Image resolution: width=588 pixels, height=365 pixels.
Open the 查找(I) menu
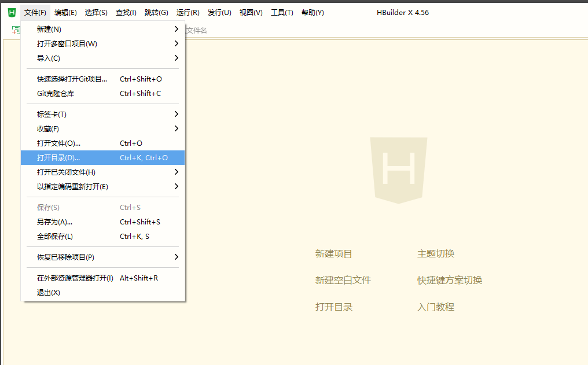point(126,12)
